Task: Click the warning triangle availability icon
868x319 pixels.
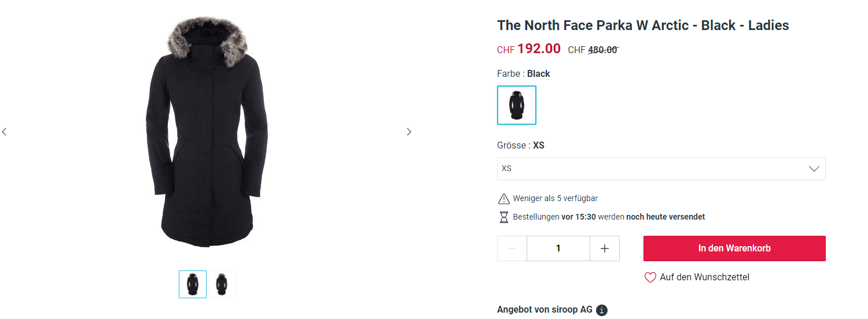Action: 503,199
